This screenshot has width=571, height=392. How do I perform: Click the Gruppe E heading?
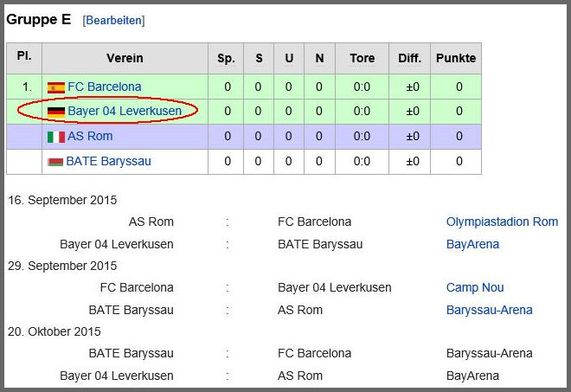(39, 19)
